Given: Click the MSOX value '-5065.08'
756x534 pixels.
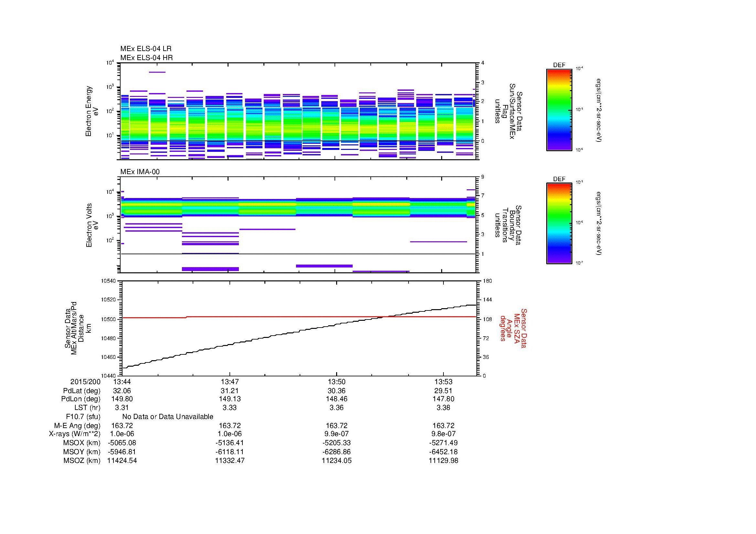Looking at the screenshot, I should pos(122,443).
